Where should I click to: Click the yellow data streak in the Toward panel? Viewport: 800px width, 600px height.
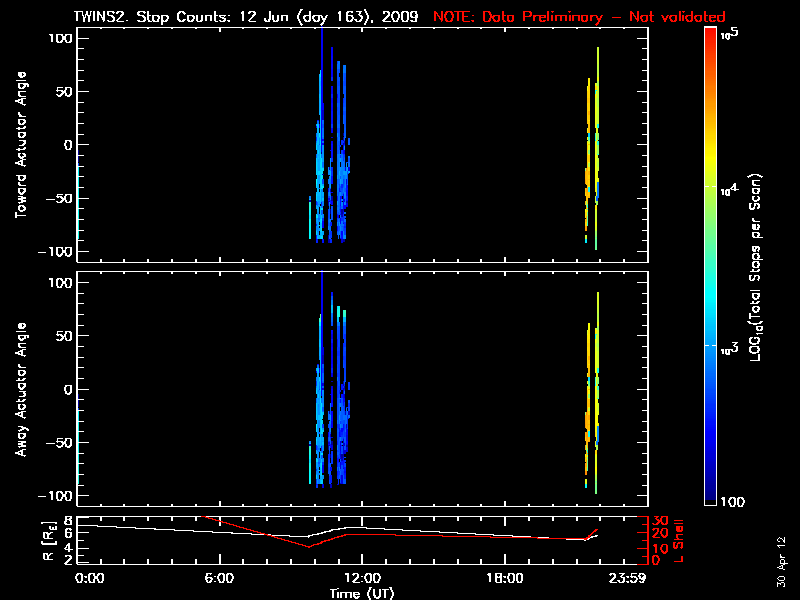tap(597, 150)
